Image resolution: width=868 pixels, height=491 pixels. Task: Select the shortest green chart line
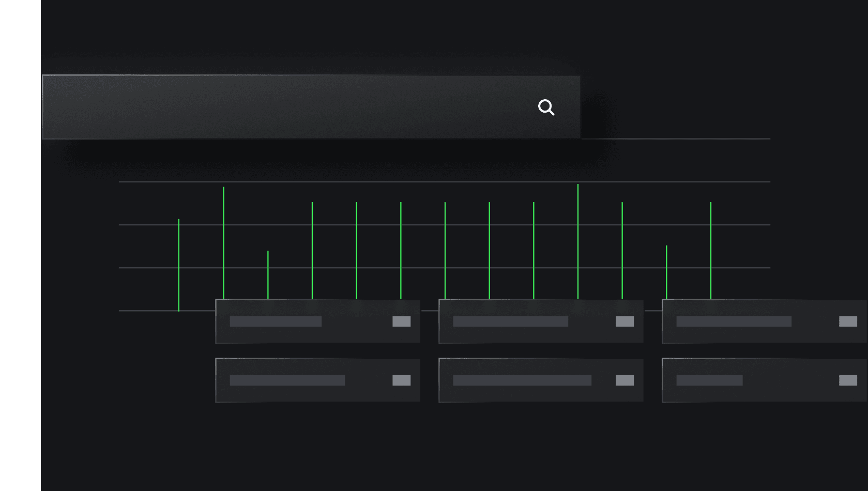pos(268,275)
